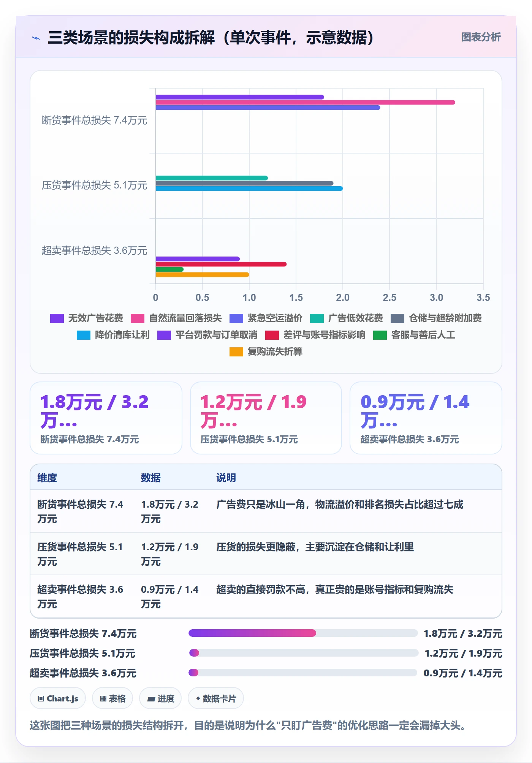Click the 压货事件总损失 progress bar

(x=303, y=653)
